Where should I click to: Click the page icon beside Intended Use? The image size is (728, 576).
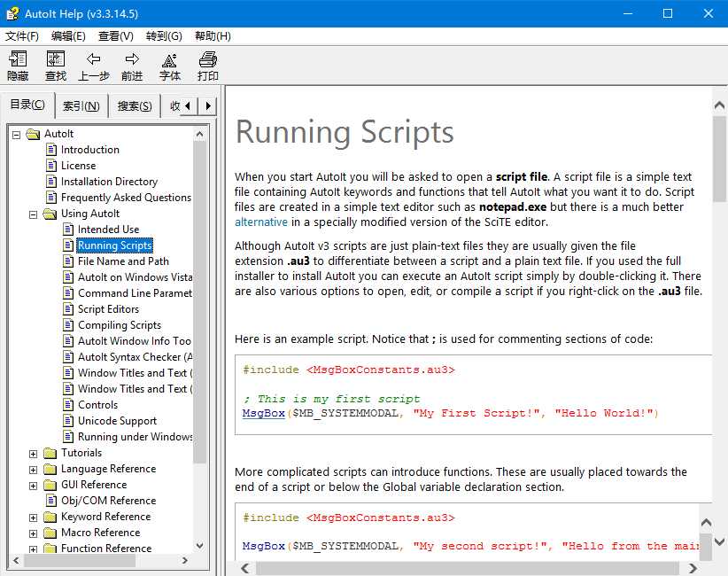(x=68, y=229)
